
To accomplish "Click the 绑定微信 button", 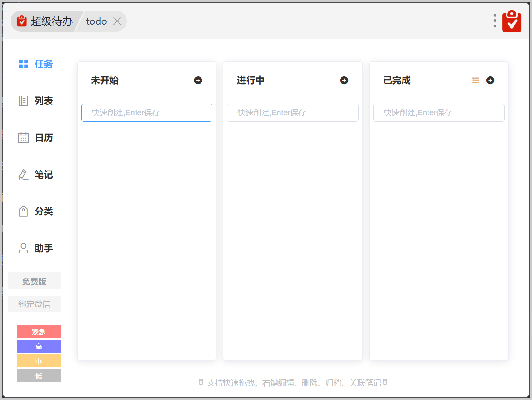I will [34, 304].
